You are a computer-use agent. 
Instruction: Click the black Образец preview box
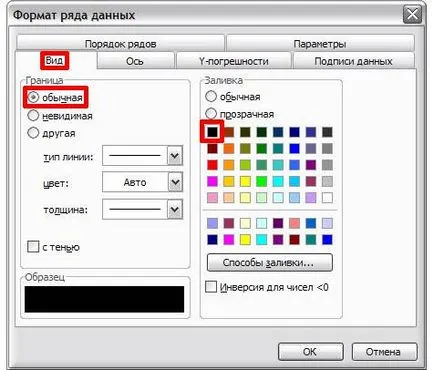[x=104, y=299]
